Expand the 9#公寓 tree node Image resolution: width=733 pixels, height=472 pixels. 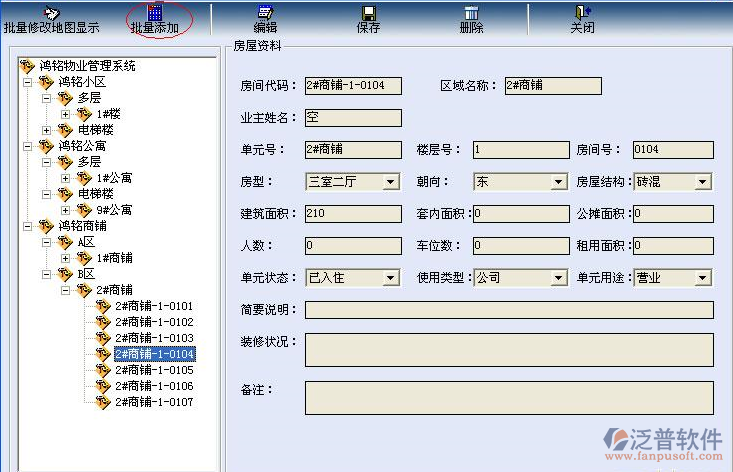(x=65, y=210)
